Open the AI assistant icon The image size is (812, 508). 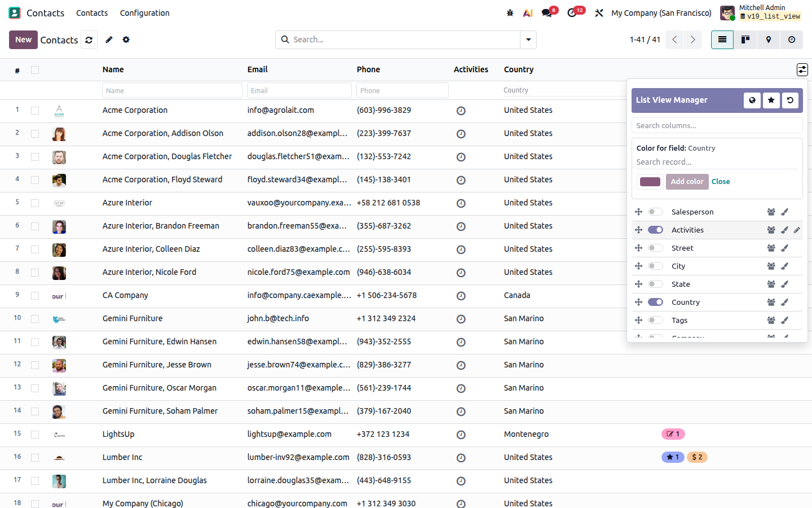coord(528,12)
